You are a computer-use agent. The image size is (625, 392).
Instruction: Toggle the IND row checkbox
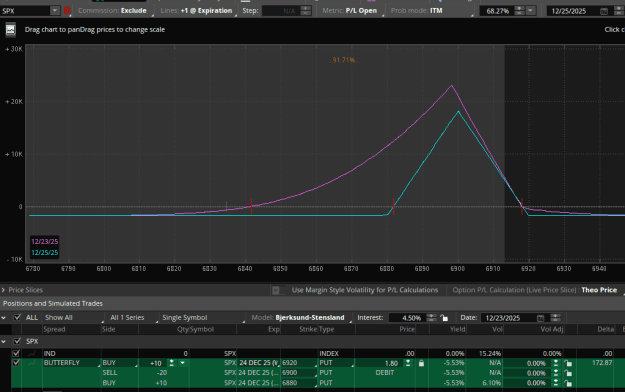(16, 353)
